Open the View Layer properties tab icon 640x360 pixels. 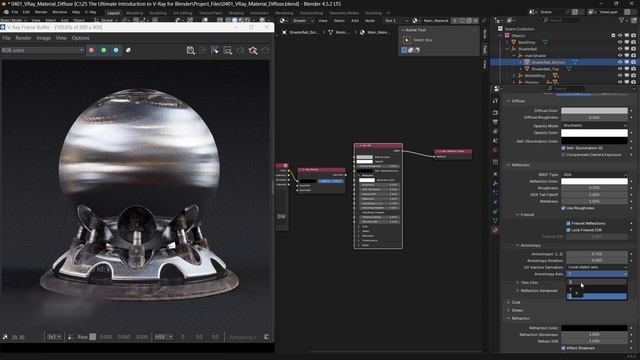(495, 131)
